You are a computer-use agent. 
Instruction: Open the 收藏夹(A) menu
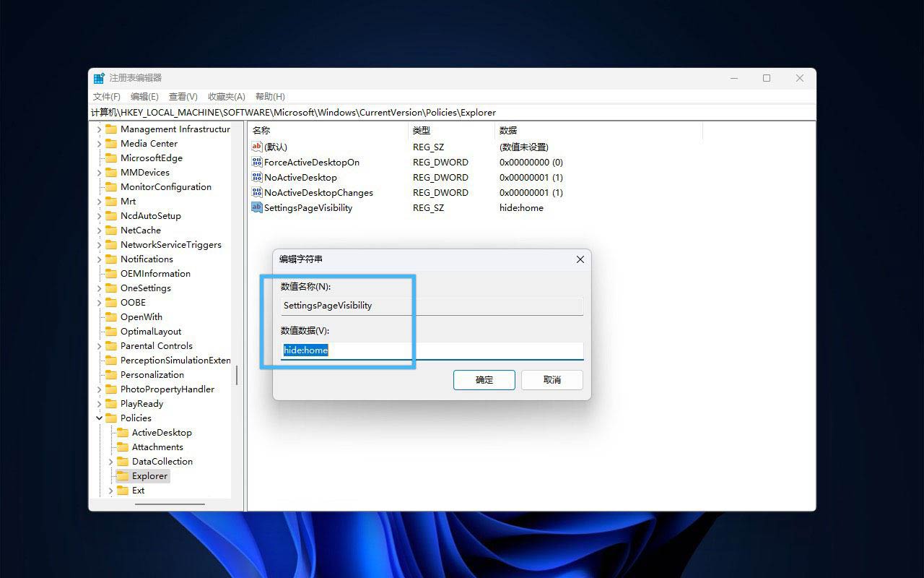tap(226, 97)
